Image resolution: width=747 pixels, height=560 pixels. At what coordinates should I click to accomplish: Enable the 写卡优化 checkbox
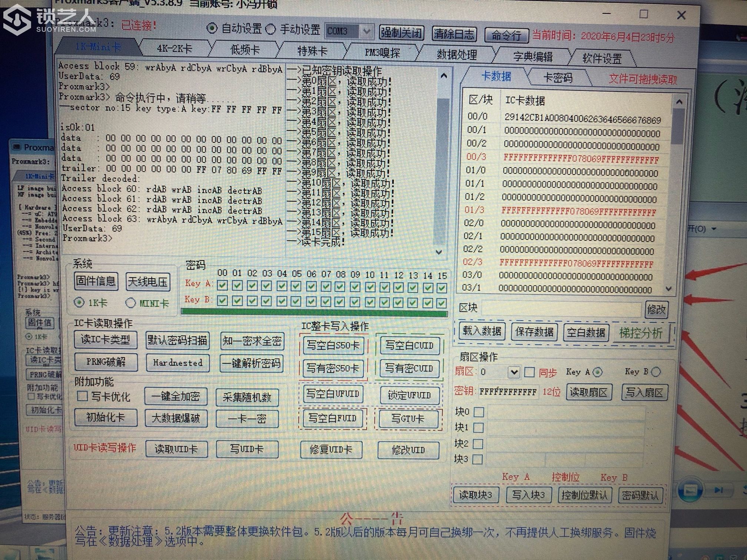pyautogui.click(x=82, y=396)
